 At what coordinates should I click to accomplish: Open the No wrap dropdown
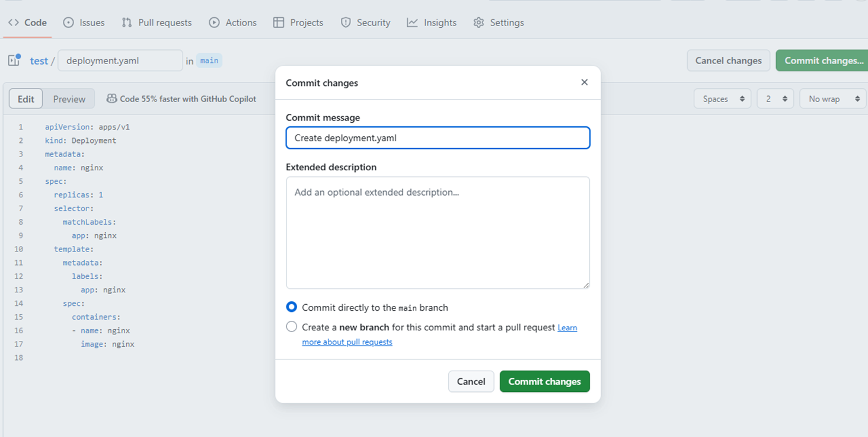pyautogui.click(x=832, y=99)
